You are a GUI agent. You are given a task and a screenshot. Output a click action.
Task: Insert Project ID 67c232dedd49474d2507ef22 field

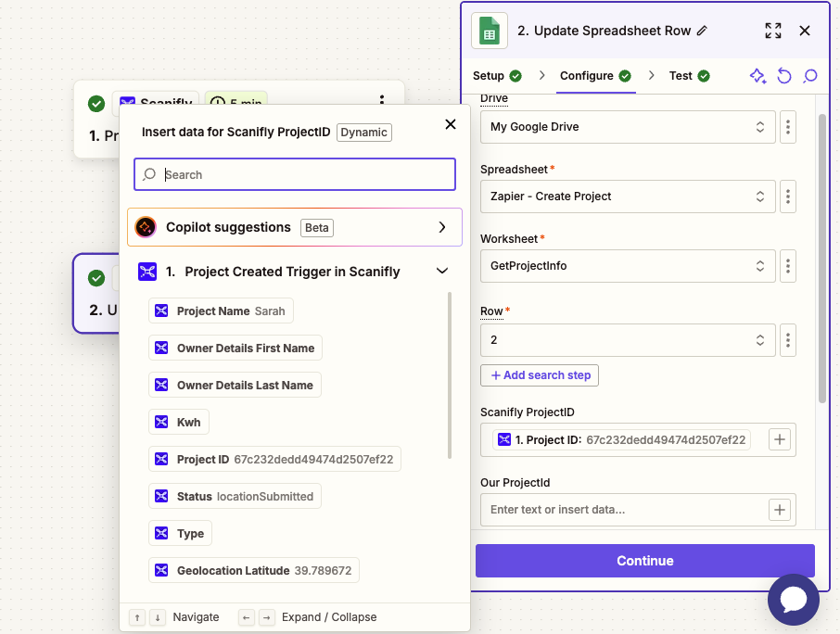[274, 459]
